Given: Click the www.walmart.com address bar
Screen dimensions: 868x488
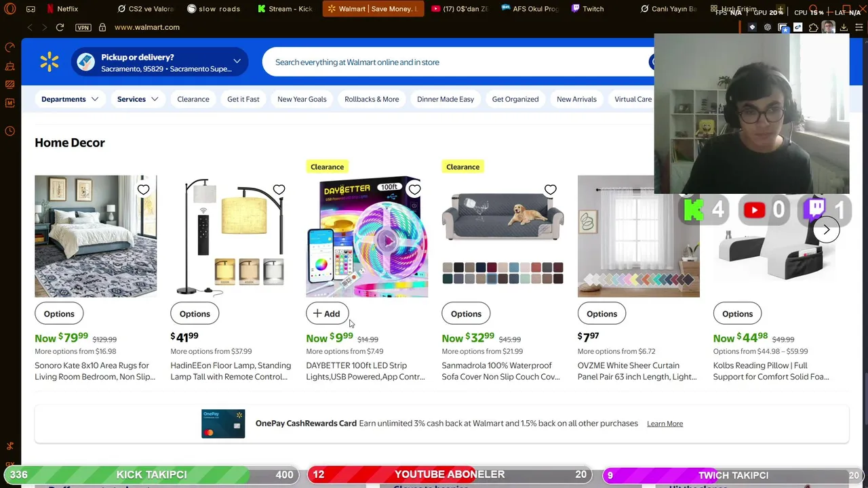Looking at the screenshot, I should tap(147, 27).
